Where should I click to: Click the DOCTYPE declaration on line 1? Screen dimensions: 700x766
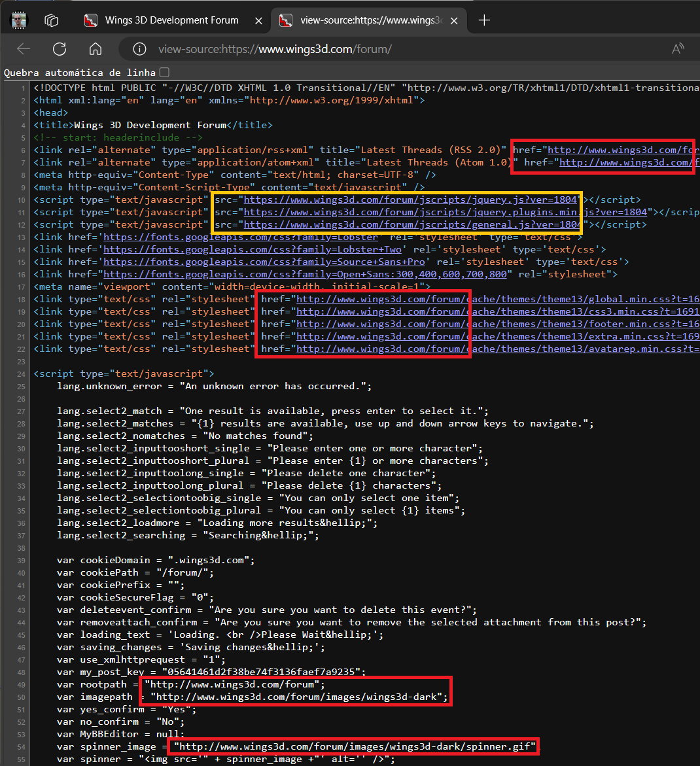point(366,88)
